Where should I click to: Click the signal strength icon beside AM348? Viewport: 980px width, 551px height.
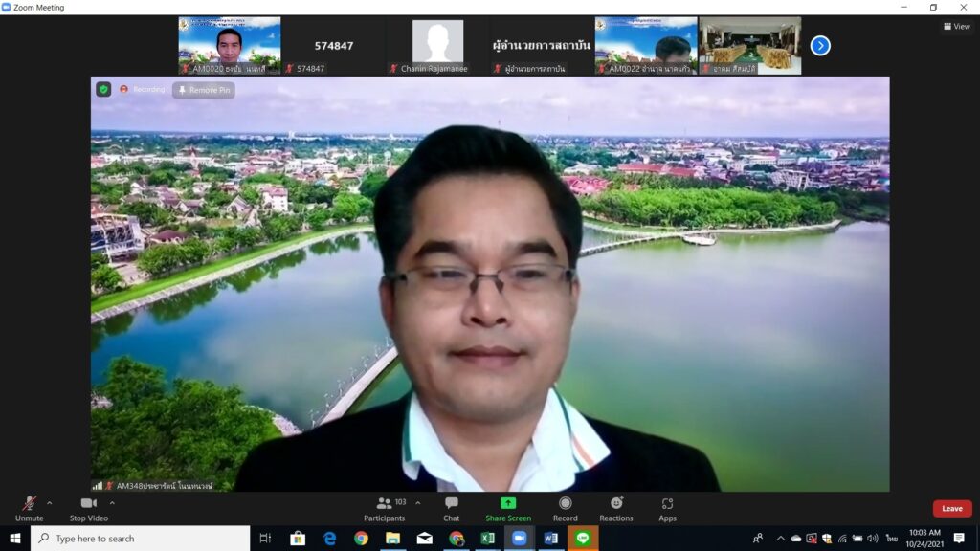(97, 485)
